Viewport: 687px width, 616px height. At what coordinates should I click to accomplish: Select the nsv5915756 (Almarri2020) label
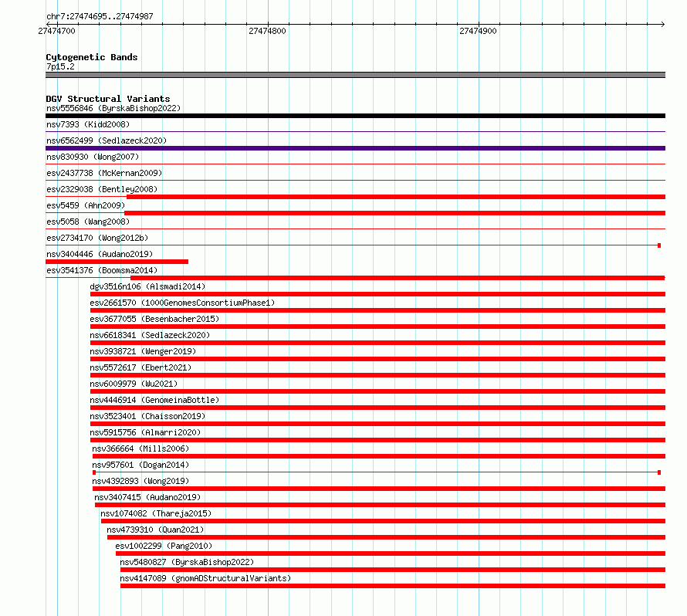(145, 432)
